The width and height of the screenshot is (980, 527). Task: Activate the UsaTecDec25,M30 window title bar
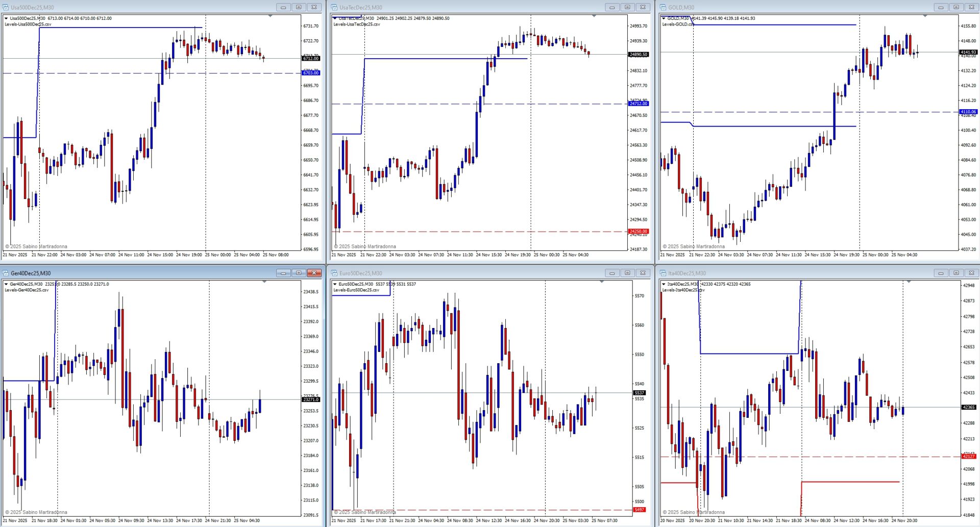(x=459, y=7)
